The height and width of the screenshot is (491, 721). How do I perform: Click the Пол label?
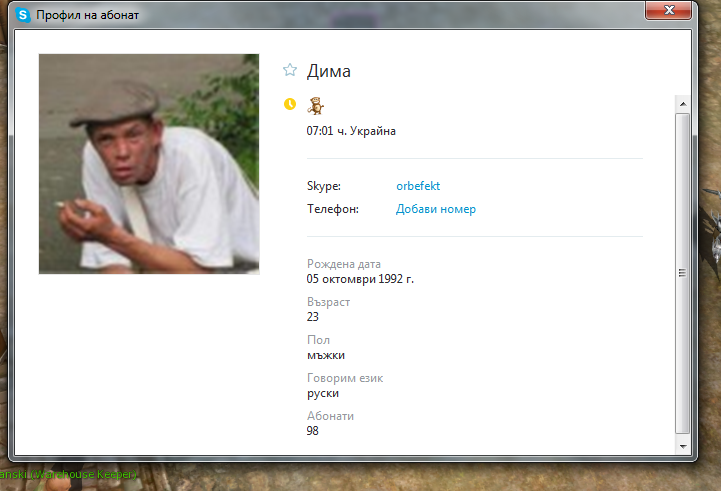click(318, 340)
